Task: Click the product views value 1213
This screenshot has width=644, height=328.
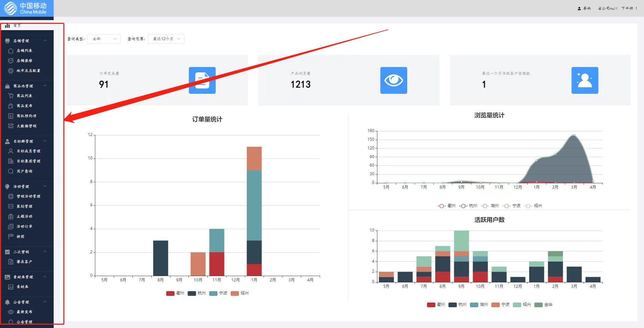Action: coord(301,84)
